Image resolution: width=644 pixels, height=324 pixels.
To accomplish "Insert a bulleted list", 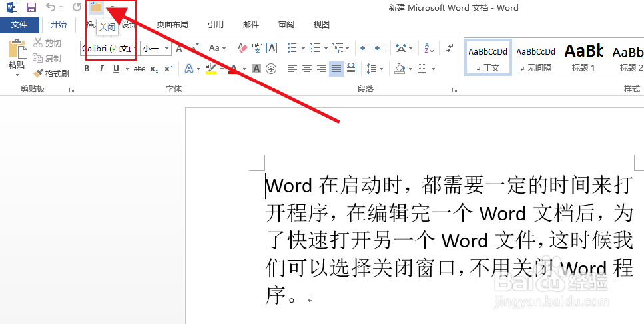I will [292, 48].
